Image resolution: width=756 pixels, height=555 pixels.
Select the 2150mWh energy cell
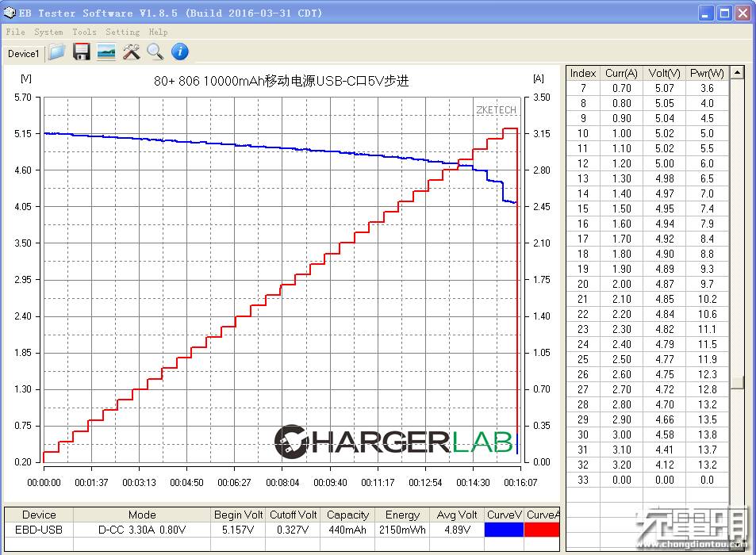pyautogui.click(x=402, y=530)
